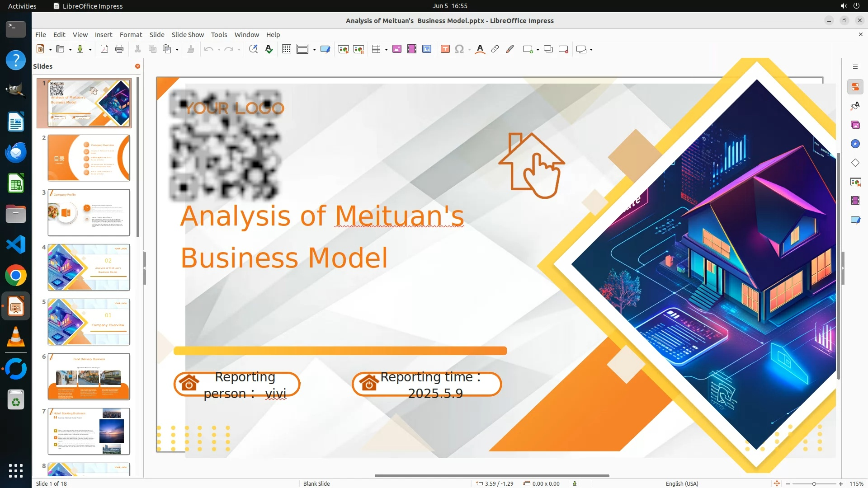Image resolution: width=868 pixels, height=488 pixels.
Task: Open the Paste options dropdown arrow
Action: pos(177,50)
